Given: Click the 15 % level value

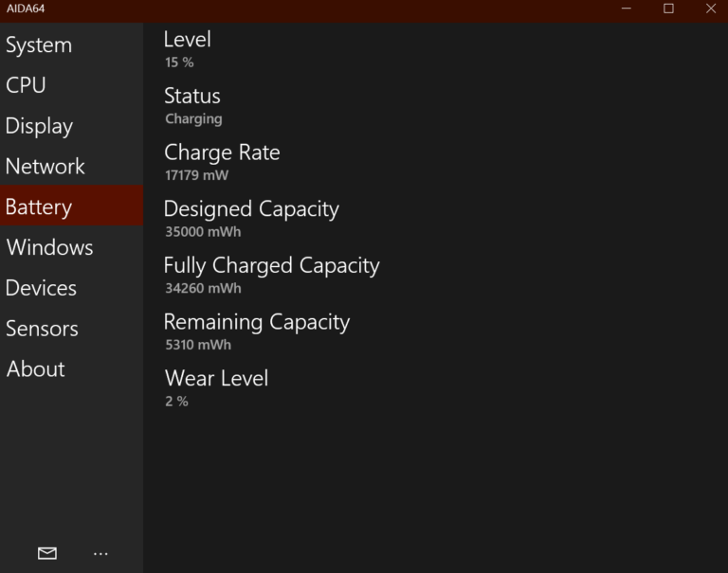Looking at the screenshot, I should coord(179,63).
